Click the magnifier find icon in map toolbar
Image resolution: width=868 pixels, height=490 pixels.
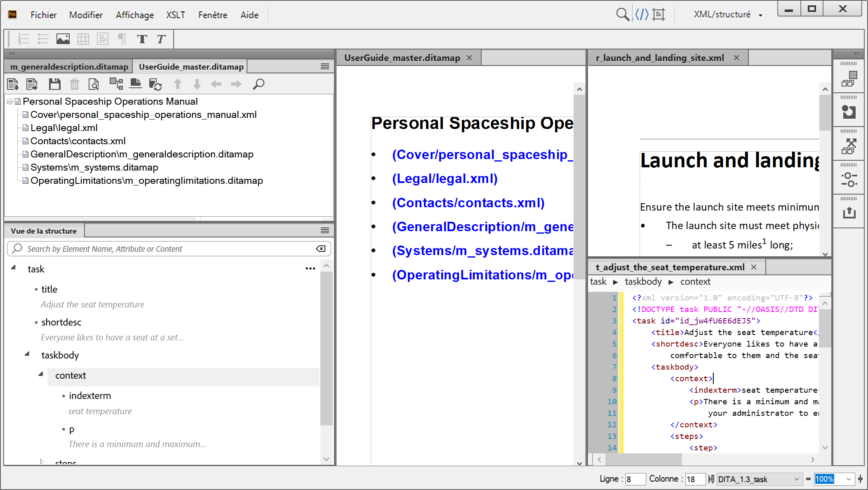tap(259, 84)
